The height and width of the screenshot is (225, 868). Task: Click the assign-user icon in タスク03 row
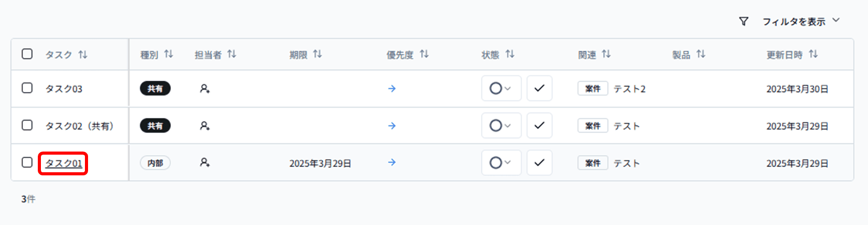click(x=205, y=89)
